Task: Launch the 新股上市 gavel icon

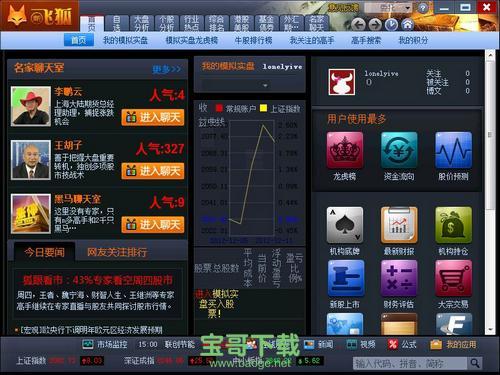Action: (x=345, y=278)
